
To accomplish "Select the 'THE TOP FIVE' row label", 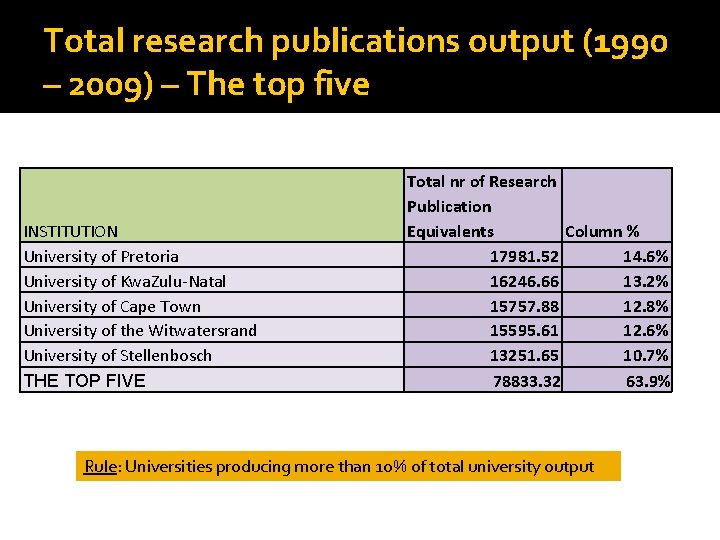I will click(212, 379).
